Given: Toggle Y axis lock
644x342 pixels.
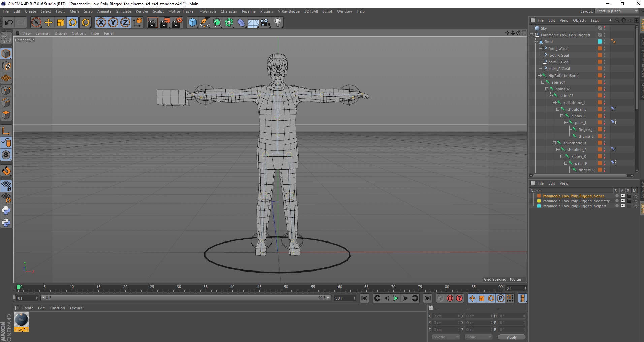Looking at the screenshot, I should pos(113,23).
